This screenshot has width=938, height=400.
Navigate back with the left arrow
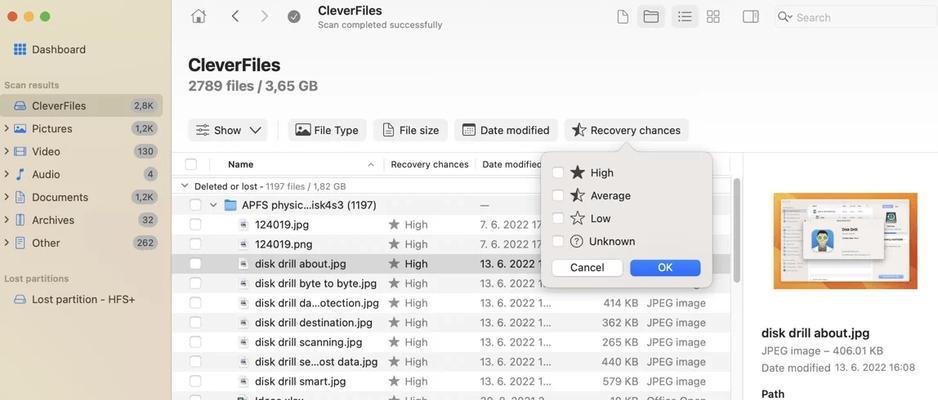235,17
